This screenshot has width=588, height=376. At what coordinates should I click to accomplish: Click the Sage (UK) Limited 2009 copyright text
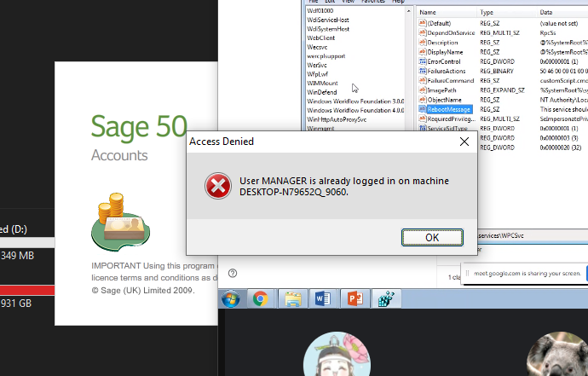[143, 291]
